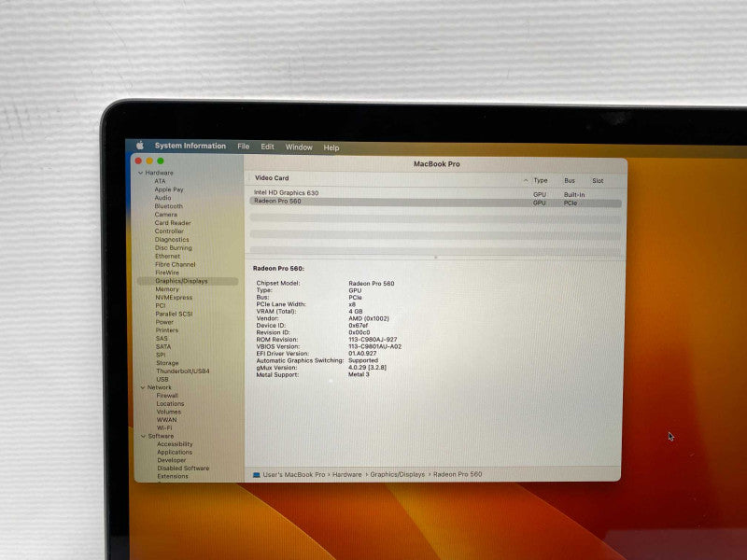Collapse the Software section
The height and width of the screenshot is (560, 747).
point(144,436)
